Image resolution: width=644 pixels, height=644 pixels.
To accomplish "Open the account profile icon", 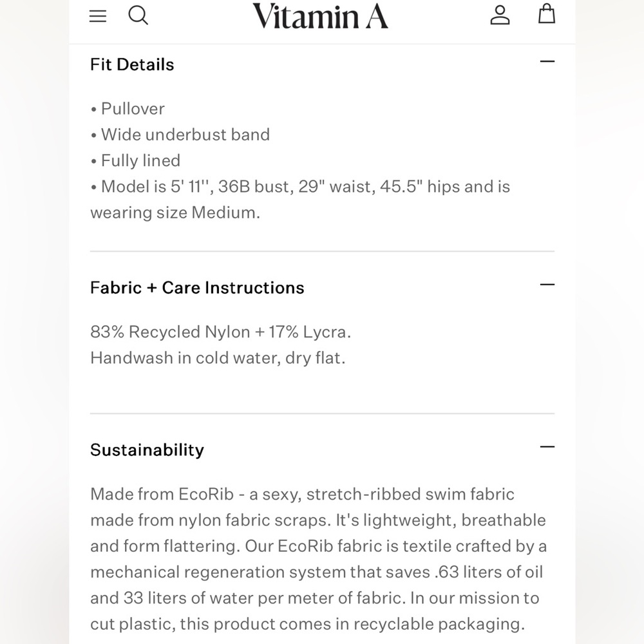I will click(x=500, y=15).
